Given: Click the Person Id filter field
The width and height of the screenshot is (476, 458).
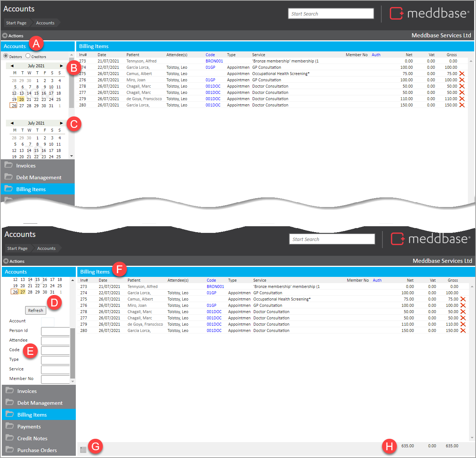Looking at the screenshot, I should coord(55,331).
